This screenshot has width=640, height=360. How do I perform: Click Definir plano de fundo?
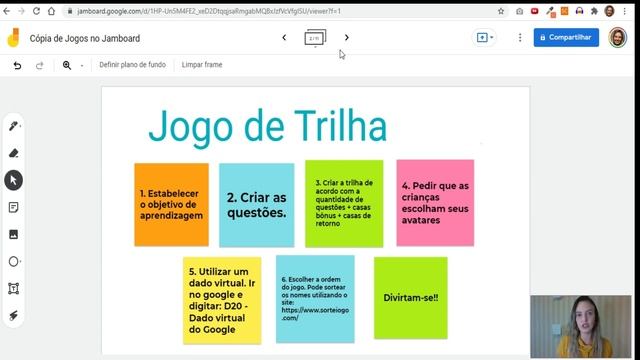(133, 64)
